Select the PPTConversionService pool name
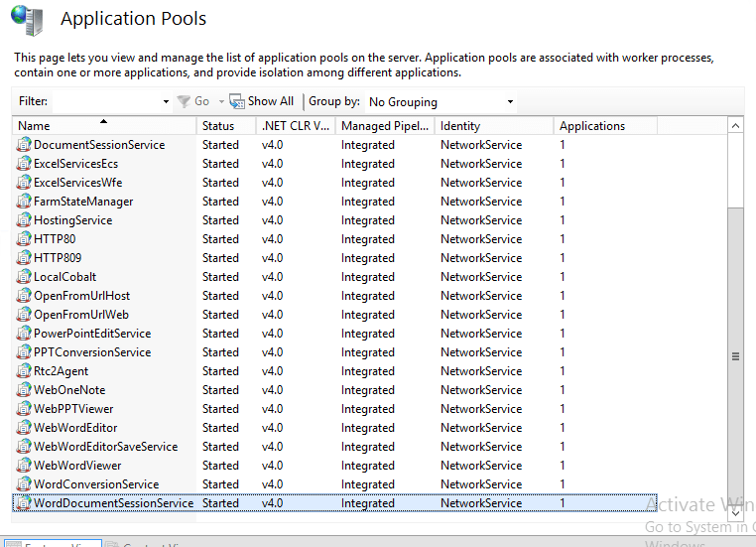 tap(92, 351)
